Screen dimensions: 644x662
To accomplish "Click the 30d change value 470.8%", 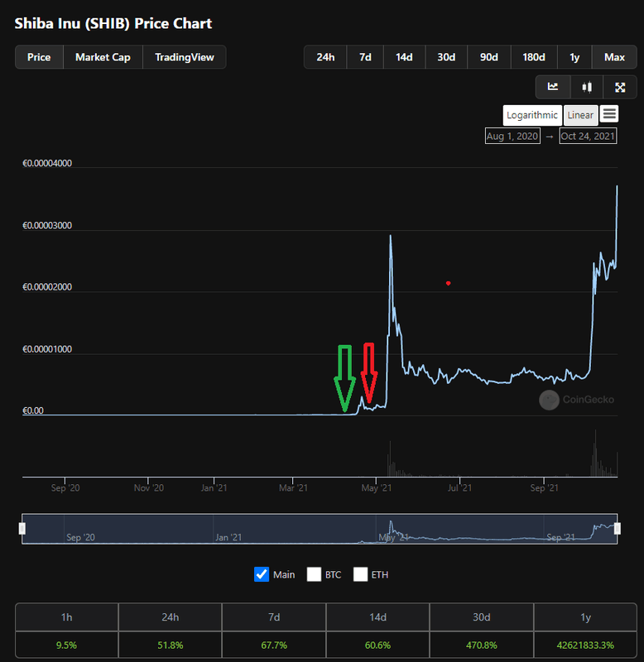I will (482, 645).
